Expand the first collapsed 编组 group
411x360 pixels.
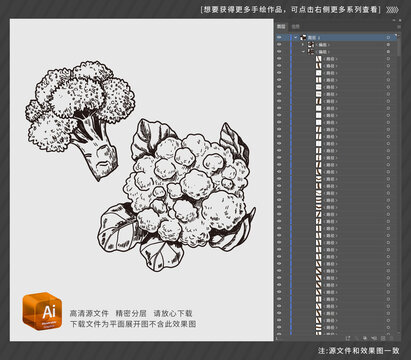303,44
